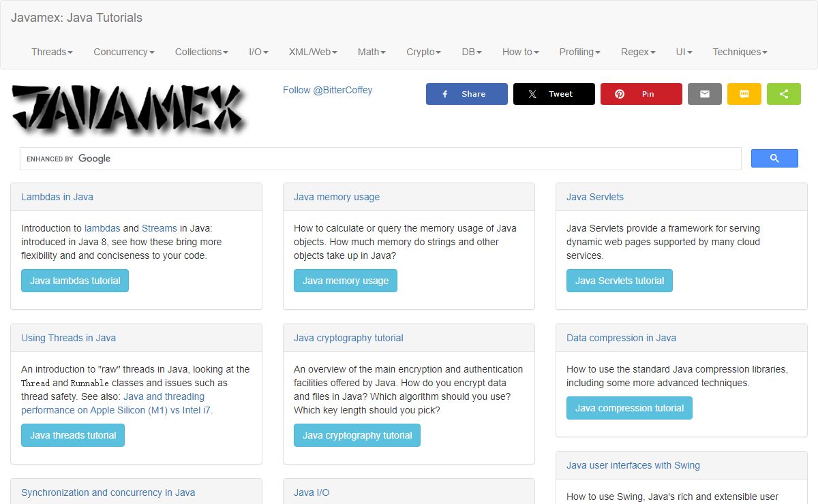The width and height of the screenshot is (818, 504).
Task: Pin the page on Pinterest
Action: pos(641,94)
